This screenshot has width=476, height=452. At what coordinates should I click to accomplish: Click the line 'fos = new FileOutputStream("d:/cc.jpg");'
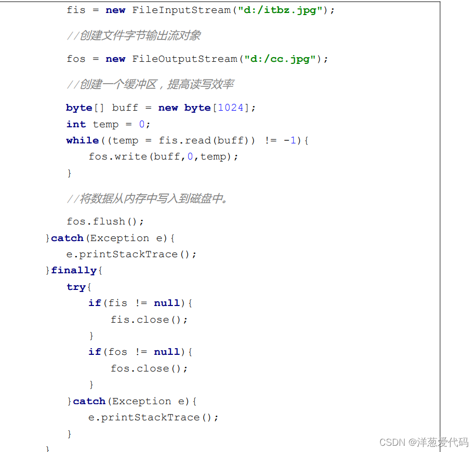(x=197, y=59)
